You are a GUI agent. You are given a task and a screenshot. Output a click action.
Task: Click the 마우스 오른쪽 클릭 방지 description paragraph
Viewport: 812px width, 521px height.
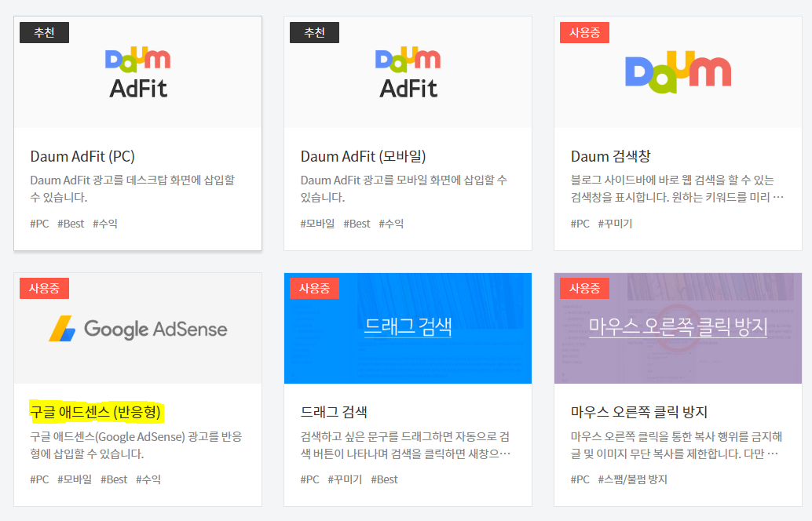click(676, 445)
